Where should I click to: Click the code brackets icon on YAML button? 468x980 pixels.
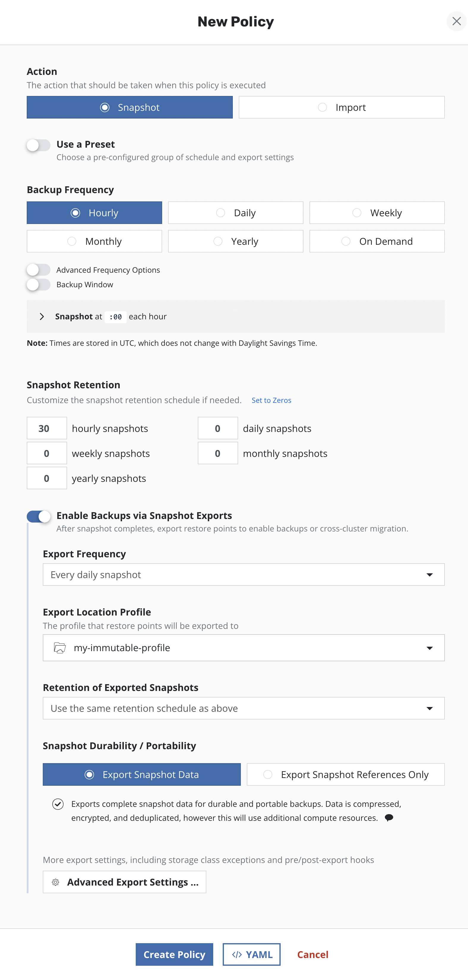point(237,954)
